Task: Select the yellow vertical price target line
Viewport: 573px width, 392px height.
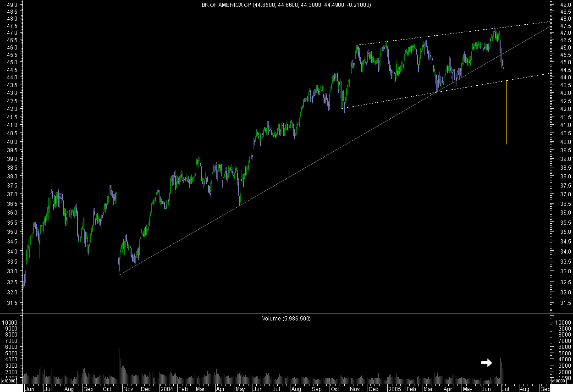Action: click(x=506, y=112)
